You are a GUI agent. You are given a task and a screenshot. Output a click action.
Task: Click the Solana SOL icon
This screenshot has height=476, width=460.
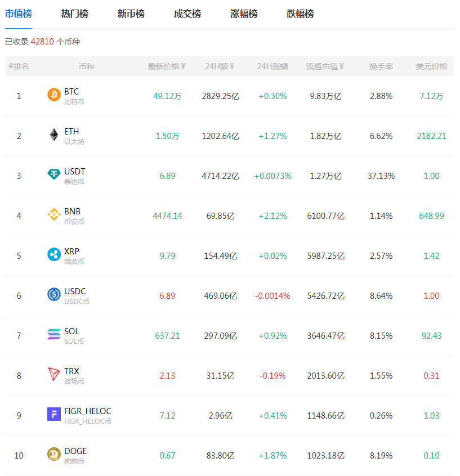tap(54, 335)
